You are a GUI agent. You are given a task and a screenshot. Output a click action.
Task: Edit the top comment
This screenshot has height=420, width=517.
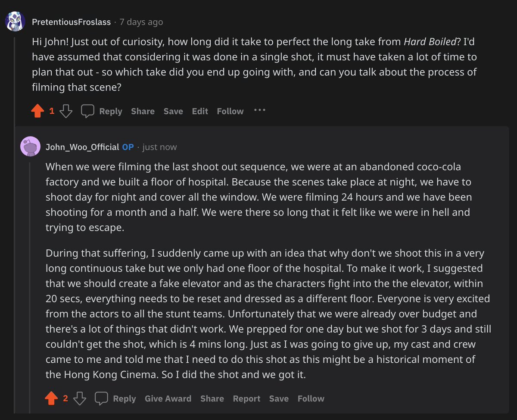point(200,112)
